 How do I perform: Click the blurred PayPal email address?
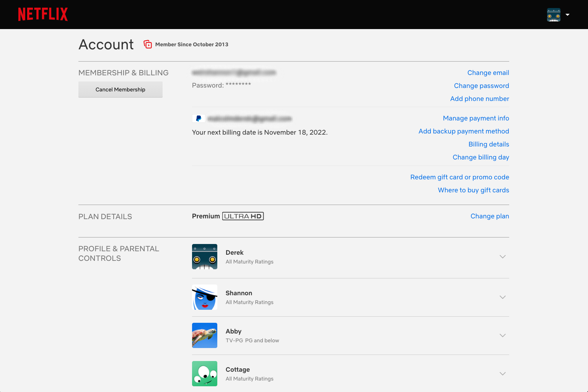click(249, 119)
